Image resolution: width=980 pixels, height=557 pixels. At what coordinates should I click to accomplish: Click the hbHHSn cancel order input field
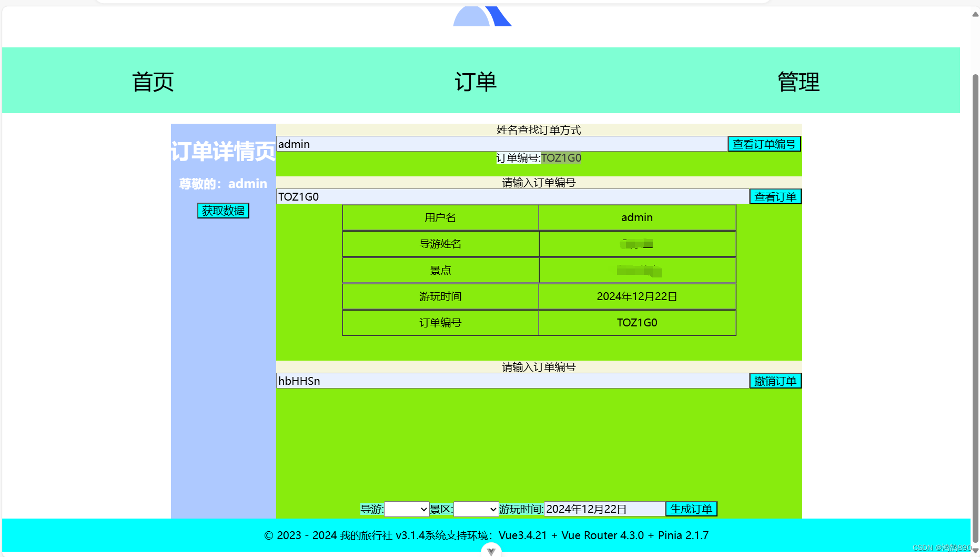[473, 381]
